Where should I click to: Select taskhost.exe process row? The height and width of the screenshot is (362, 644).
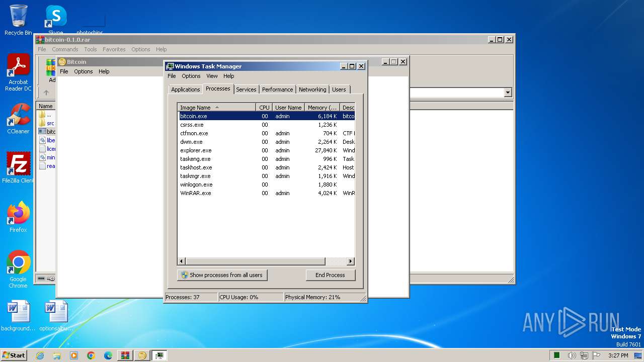pos(267,167)
